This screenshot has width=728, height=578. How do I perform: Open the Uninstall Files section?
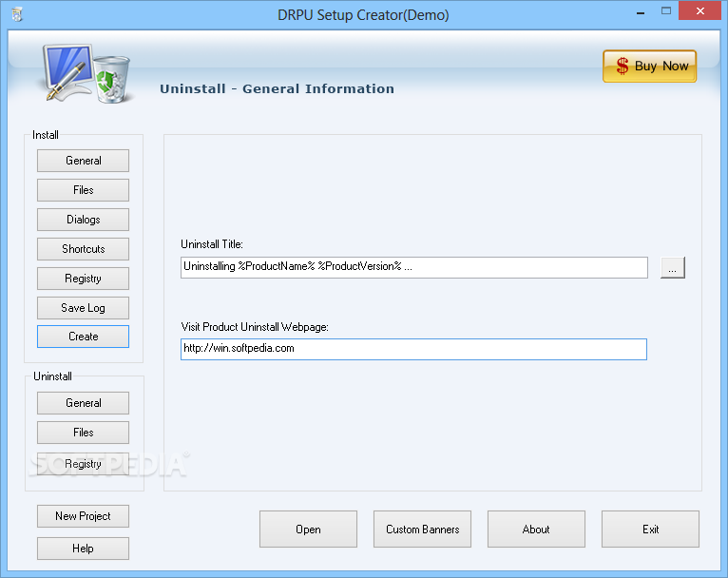[83, 433]
